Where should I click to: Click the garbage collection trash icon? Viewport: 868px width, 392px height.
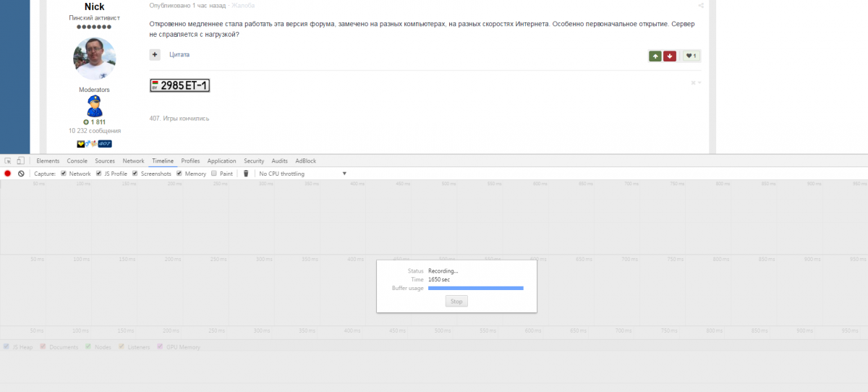(246, 174)
